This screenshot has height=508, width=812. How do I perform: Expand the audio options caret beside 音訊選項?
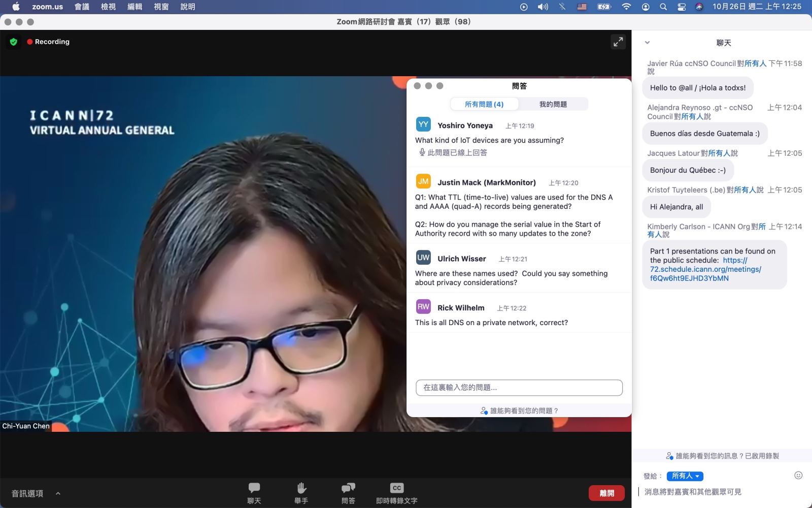(x=58, y=493)
